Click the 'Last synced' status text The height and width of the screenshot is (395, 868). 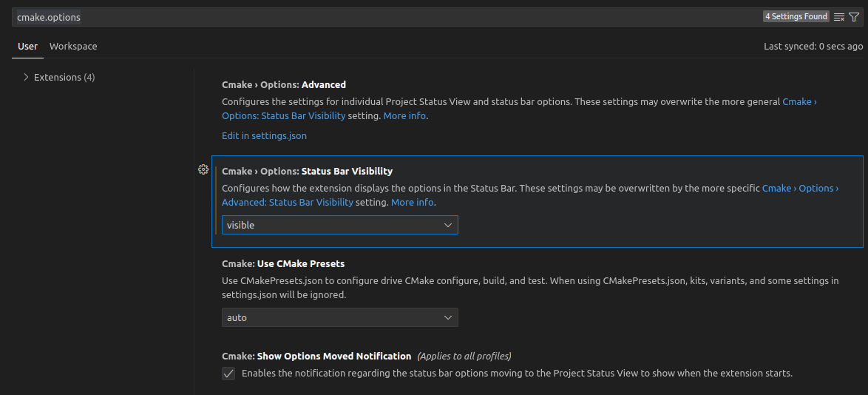coord(813,46)
